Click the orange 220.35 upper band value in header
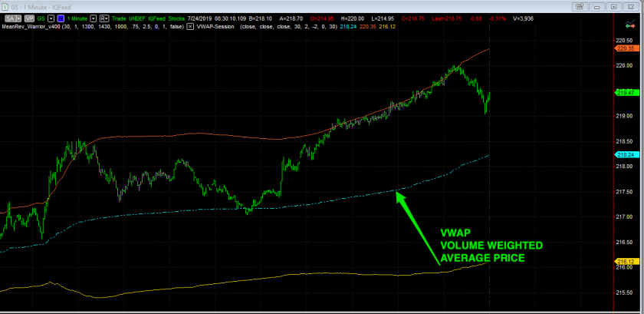 (367, 26)
